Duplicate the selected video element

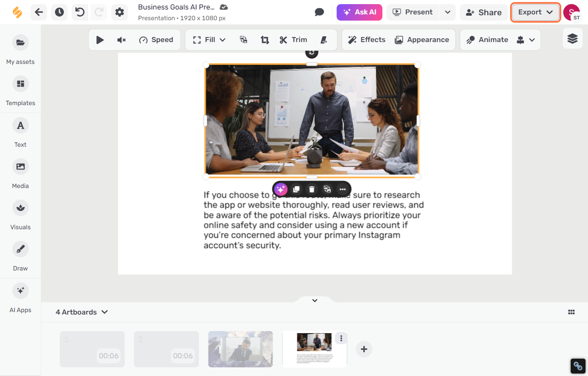pyautogui.click(x=296, y=189)
